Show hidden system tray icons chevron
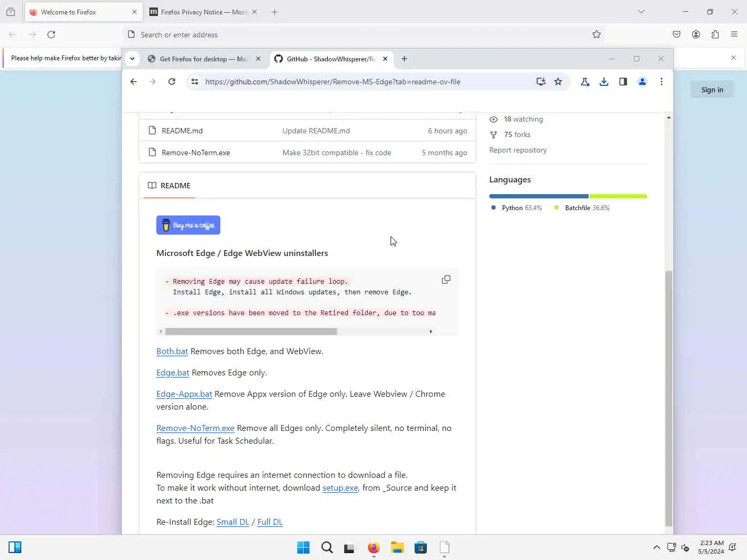747x560 pixels. [657, 548]
